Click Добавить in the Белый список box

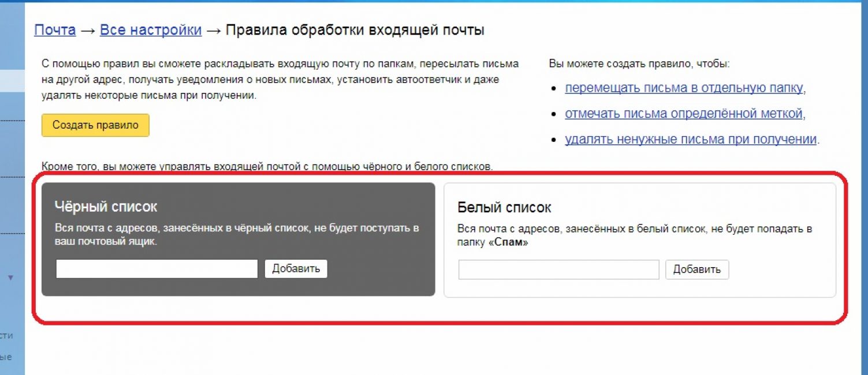[697, 269]
